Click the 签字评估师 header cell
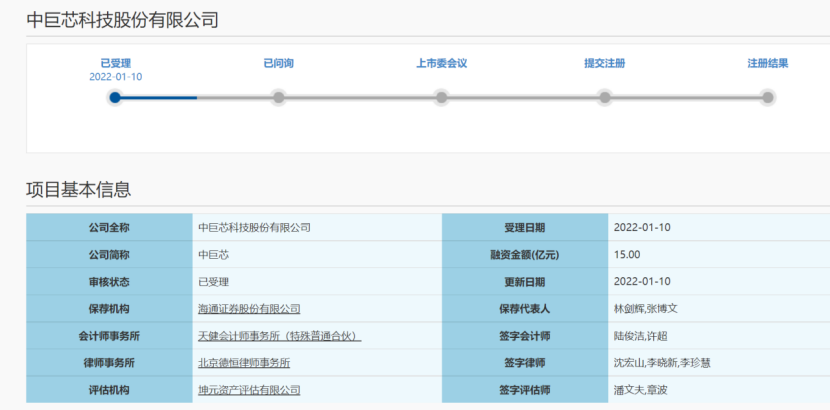The width and height of the screenshot is (830, 410). [525, 390]
